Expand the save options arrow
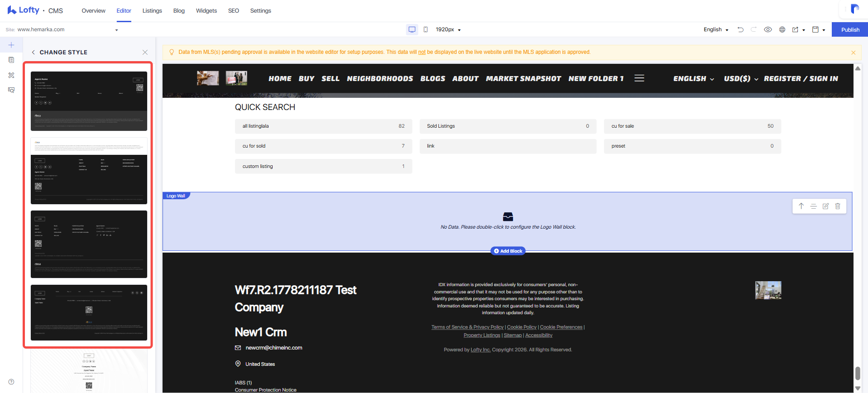 [824, 30]
